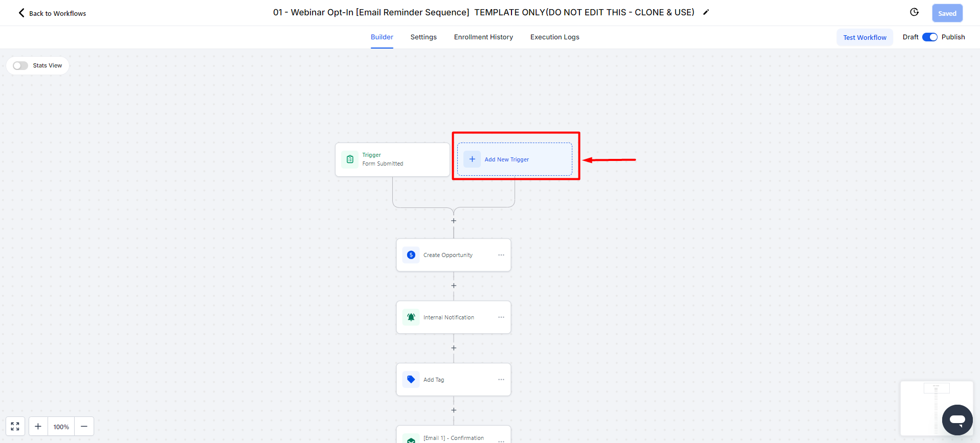Image resolution: width=980 pixels, height=443 pixels.
Task: Open Create Opportunity options menu
Action: [501, 255]
